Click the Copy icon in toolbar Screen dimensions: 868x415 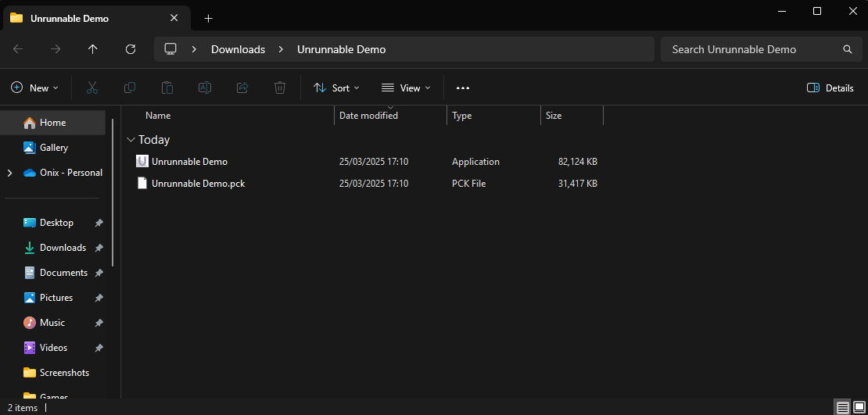[130, 88]
